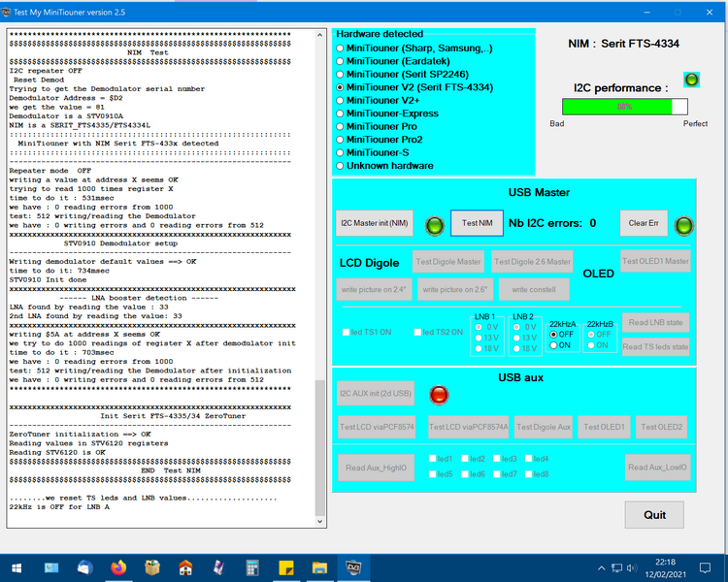Click Test OLED1 Master button
Screen dimensions: 728x582
[x=655, y=261]
